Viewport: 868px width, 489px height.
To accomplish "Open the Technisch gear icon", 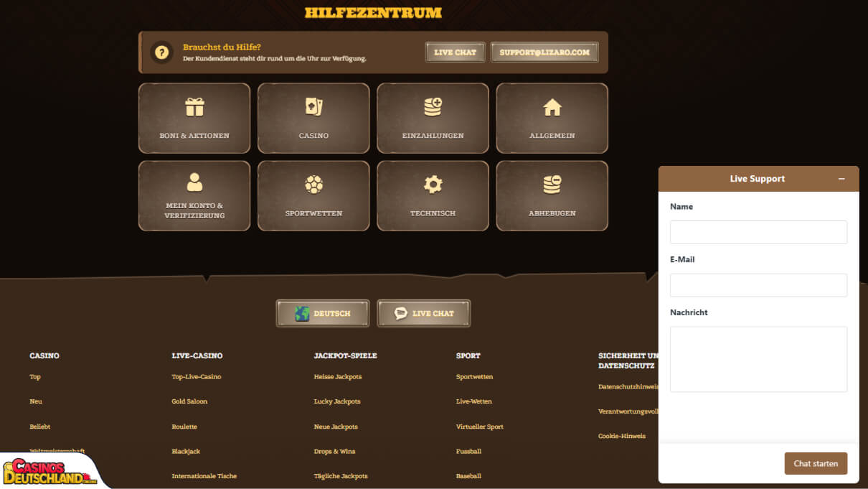I will tap(433, 185).
